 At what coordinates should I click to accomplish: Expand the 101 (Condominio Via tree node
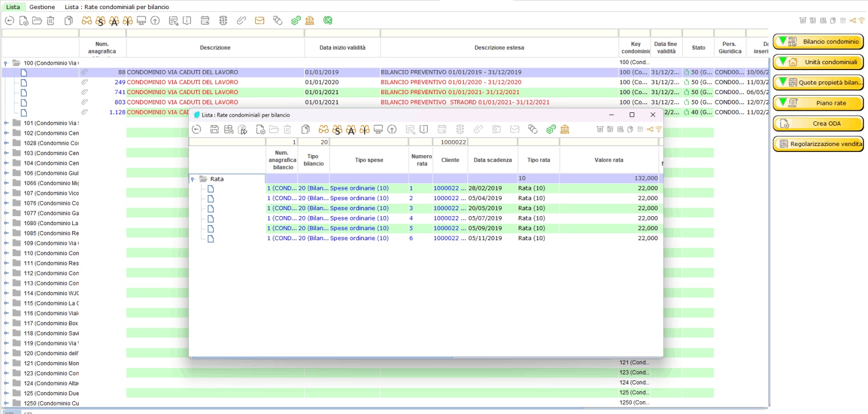[6, 123]
